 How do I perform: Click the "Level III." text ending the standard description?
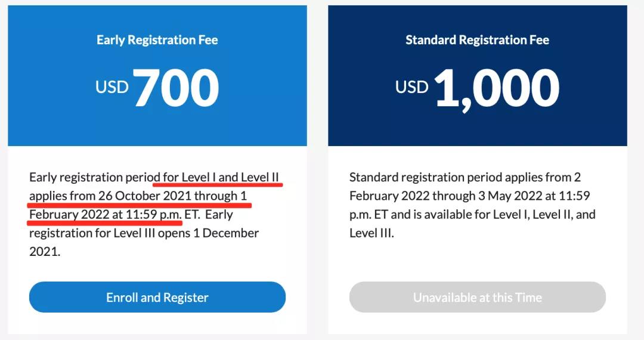pos(371,233)
